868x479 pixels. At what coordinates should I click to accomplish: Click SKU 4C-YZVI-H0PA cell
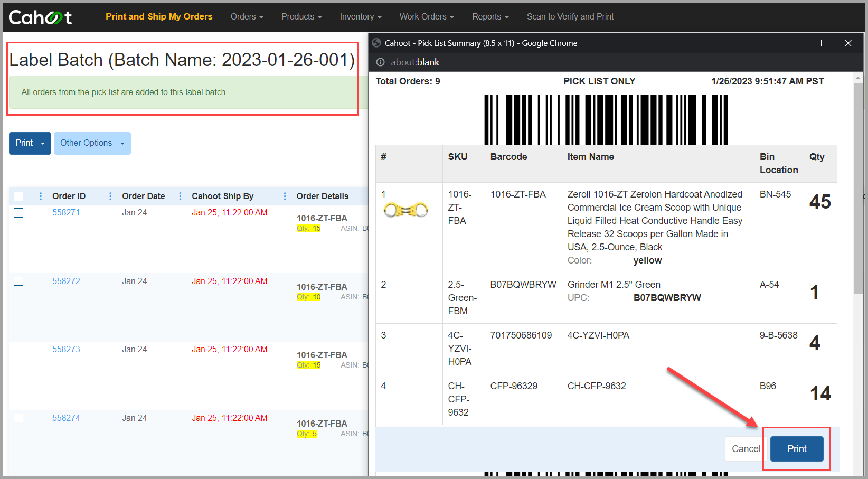click(x=460, y=349)
